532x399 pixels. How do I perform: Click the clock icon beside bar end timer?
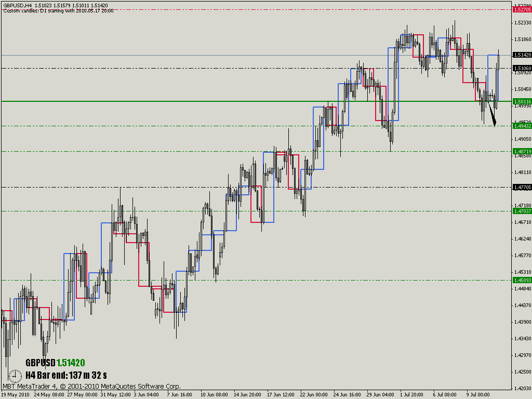[15, 376]
